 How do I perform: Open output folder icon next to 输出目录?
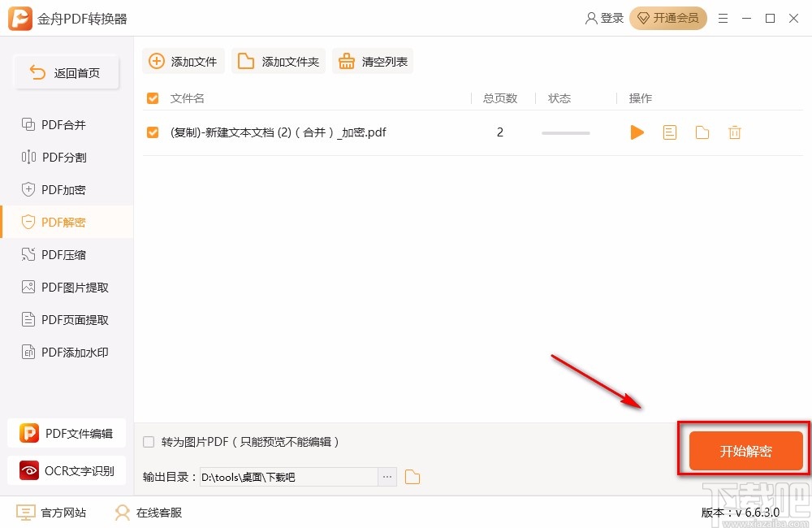412,477
